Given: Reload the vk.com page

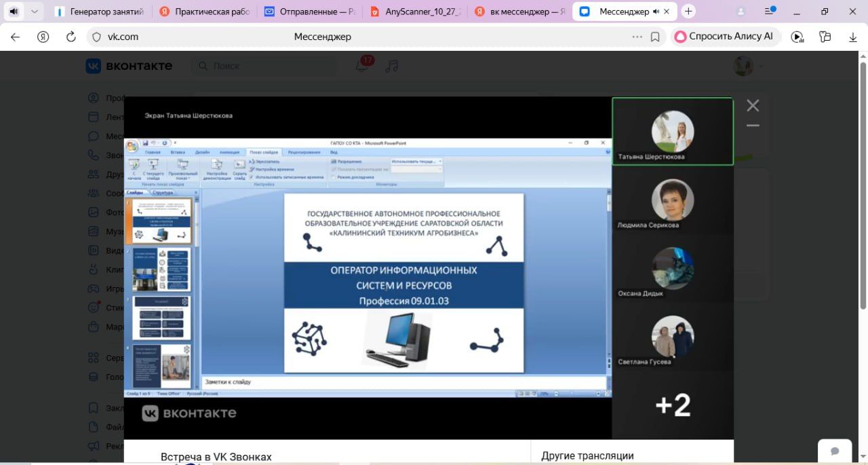Looking at the screenshot, I should [x=71, y=37].
